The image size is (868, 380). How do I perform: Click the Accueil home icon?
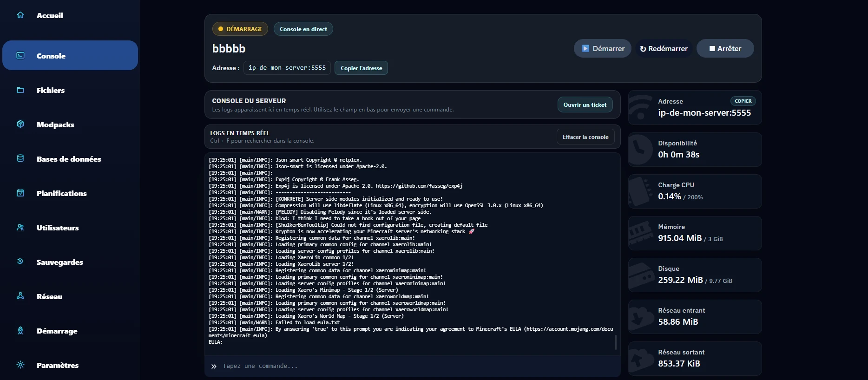[20, 15]
